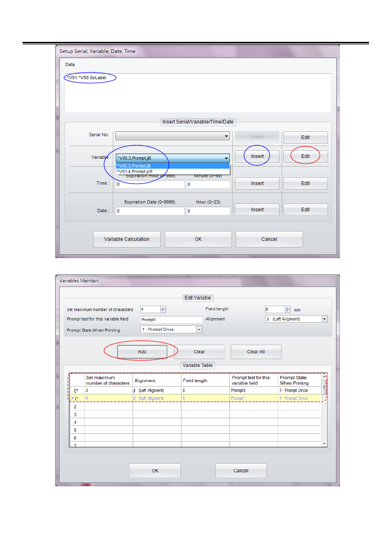Click the Clear All button
Image resolution: width=392 pixels, height=554 pixels.
tap(256, 352)
